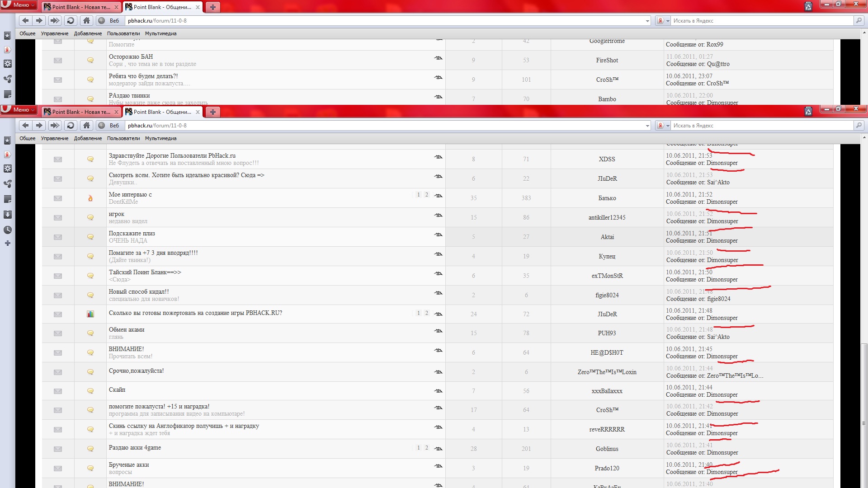Viewport: 868px width, 488px height.
Task: Open Yandex search engine dropdown in upper window
Action: click(663, 21)
